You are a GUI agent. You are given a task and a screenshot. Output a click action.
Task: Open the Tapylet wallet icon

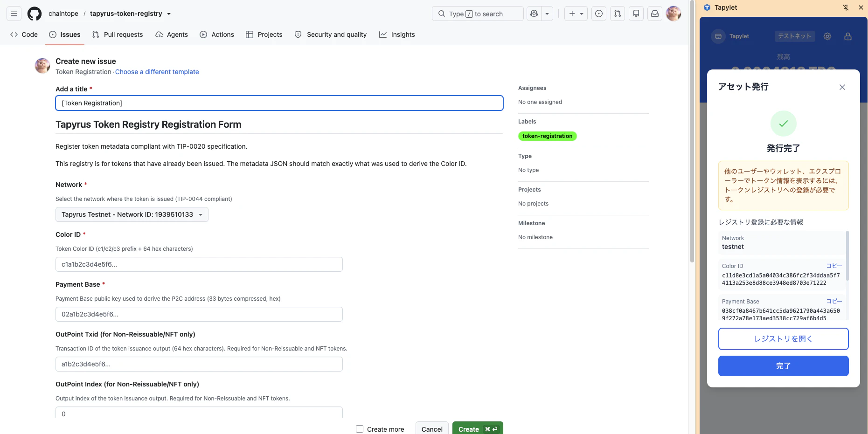[x=718, y=36]
